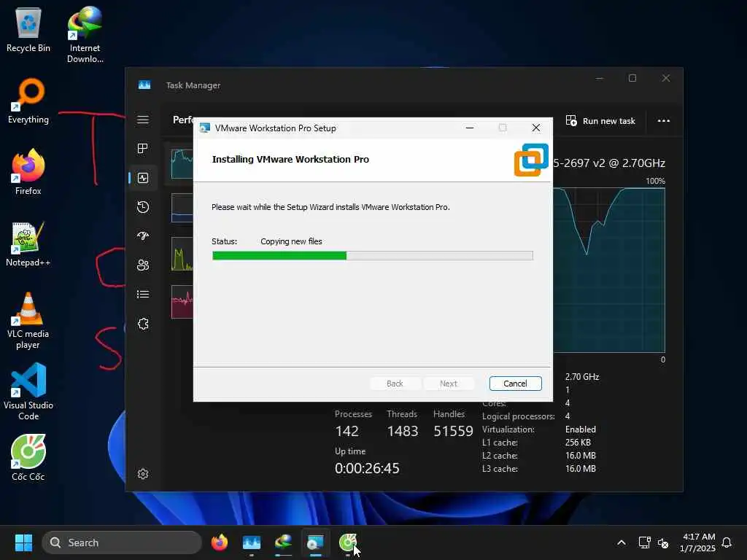Select the Firefox desktop shortcut
Screen dimensions: 747x560
click(x=28, y=172)
